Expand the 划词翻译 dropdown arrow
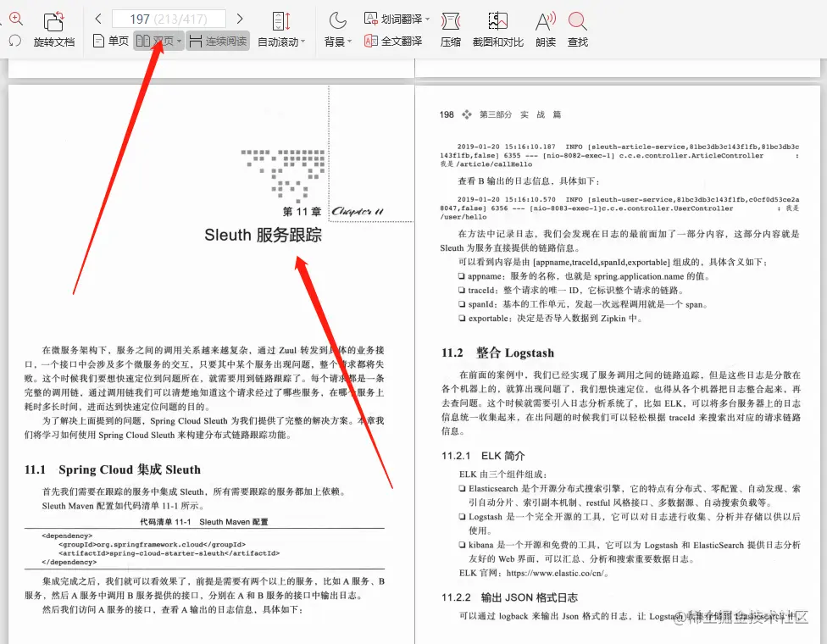 pos(427,19)
